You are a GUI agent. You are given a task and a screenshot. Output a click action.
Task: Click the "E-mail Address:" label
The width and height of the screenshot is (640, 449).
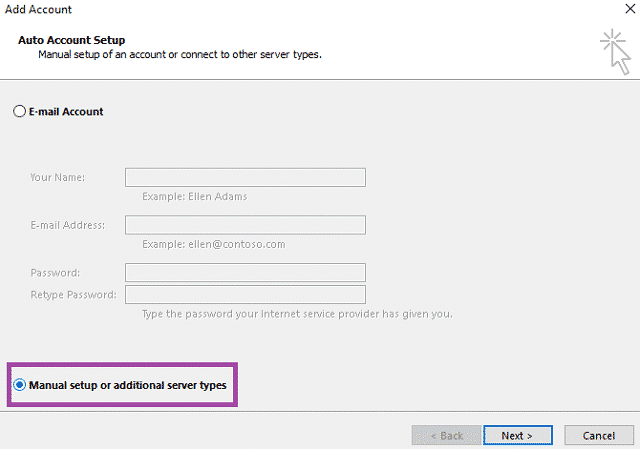tap(68, 225)
